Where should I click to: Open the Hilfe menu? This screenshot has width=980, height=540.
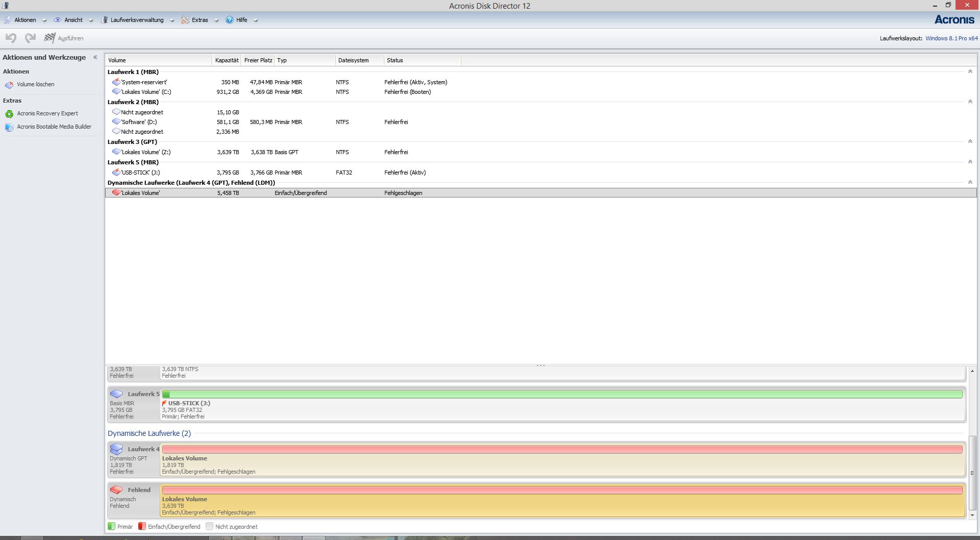[241, 20]
